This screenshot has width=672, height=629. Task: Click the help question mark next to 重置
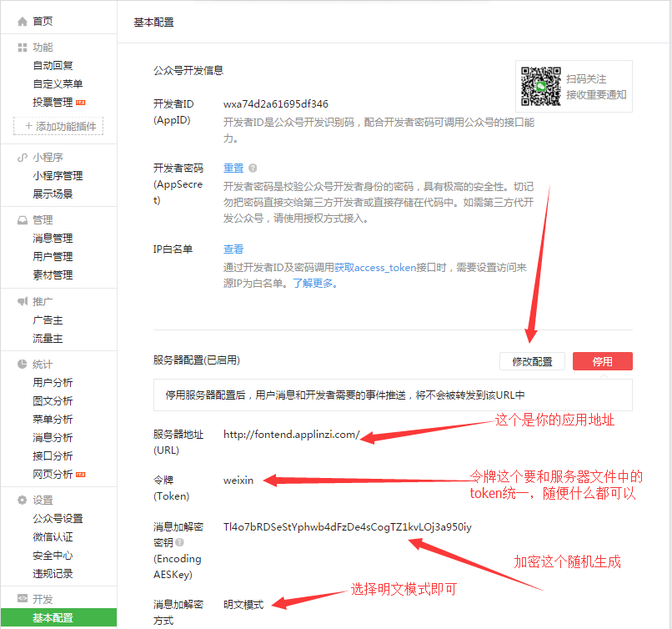coord(253,168)
